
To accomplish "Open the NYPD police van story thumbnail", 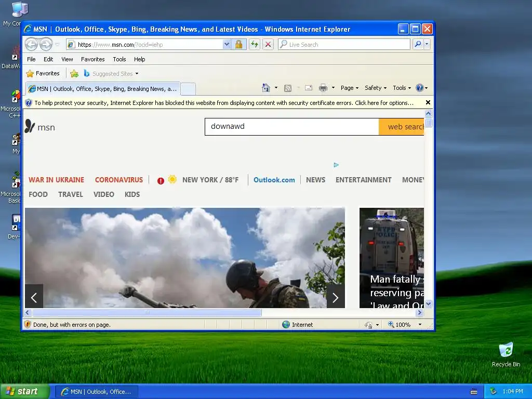I will coord(392,258).
